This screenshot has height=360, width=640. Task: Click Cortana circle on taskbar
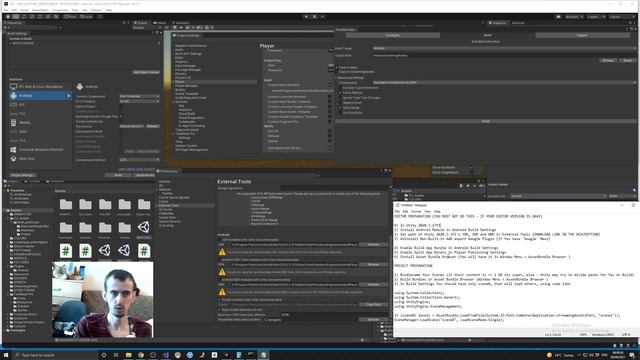pos(104,355)
